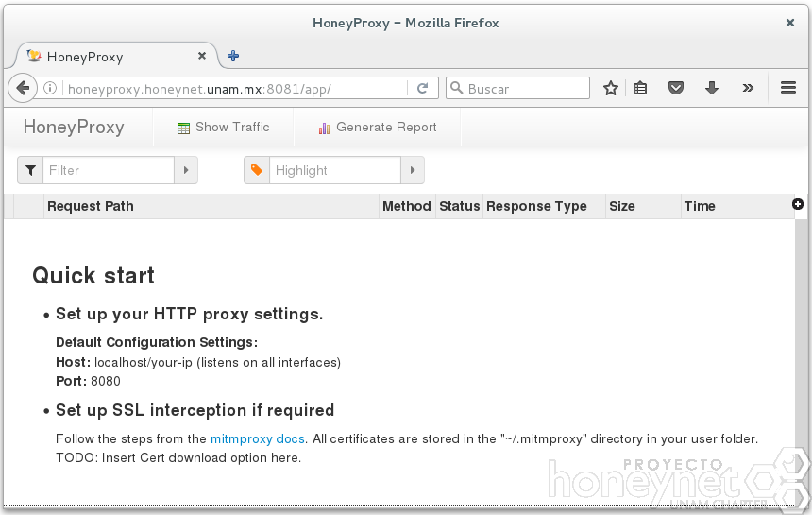Screen dimensions: 812x515
Task: Follow the mitmproxy docs link
Action: pyautogui.click(x=258, y=438)
